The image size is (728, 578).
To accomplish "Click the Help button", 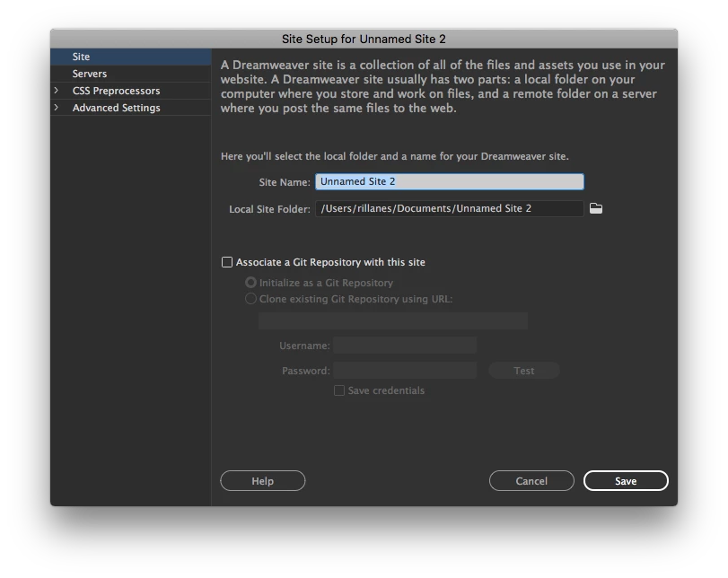I will pos(263,481).
